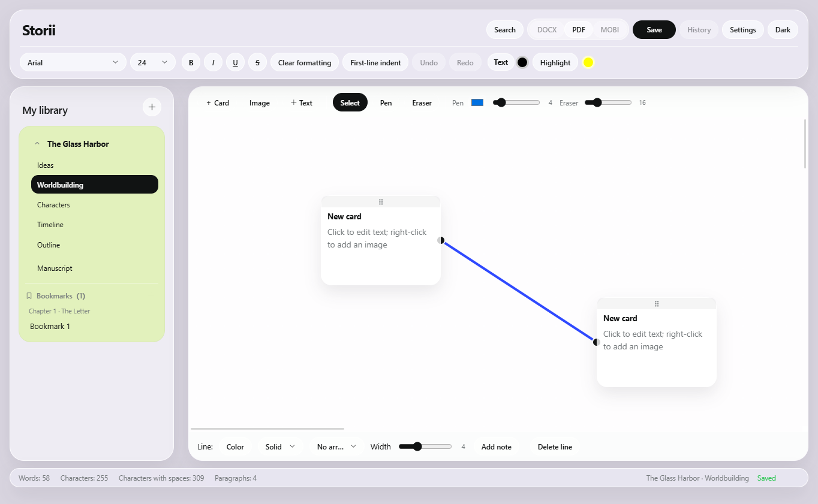
Task: Toggle Underline formatting
Action: tap(235, 62)
